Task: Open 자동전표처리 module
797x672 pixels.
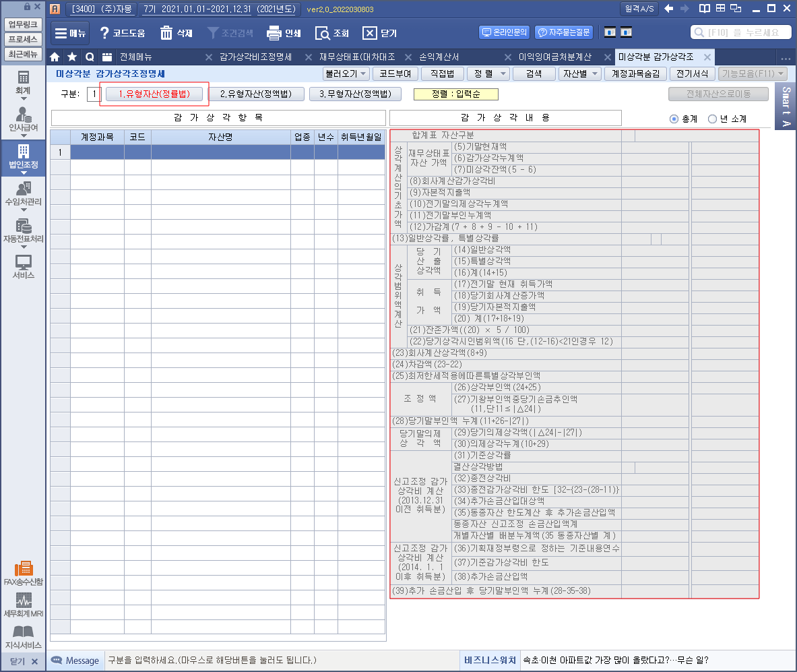Action: point(23,231)
